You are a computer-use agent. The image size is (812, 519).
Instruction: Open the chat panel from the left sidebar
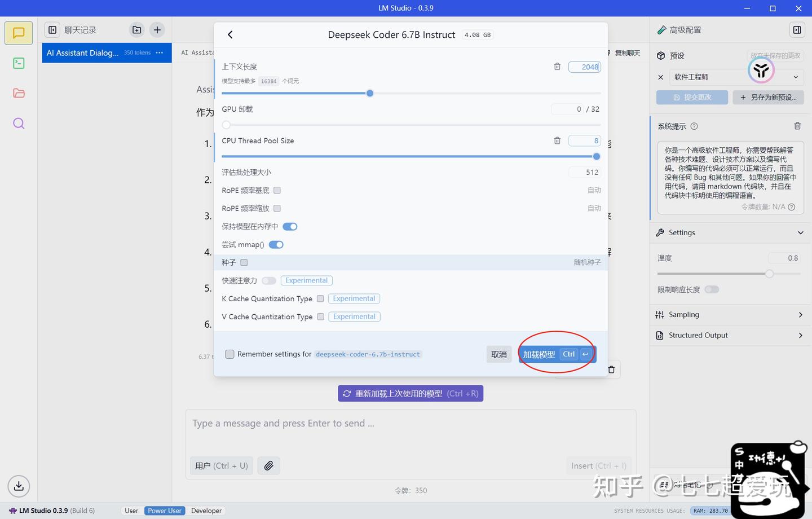(18, 32)
